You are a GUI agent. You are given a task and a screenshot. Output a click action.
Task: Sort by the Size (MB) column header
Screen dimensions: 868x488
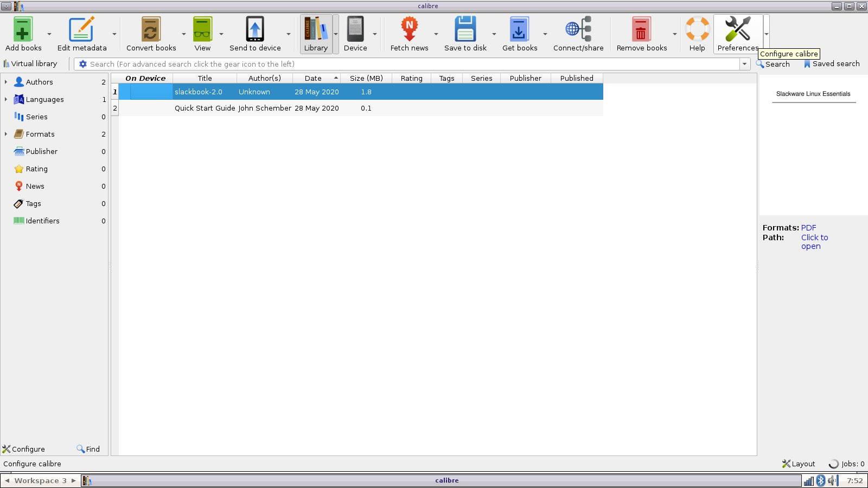[366, 78]
